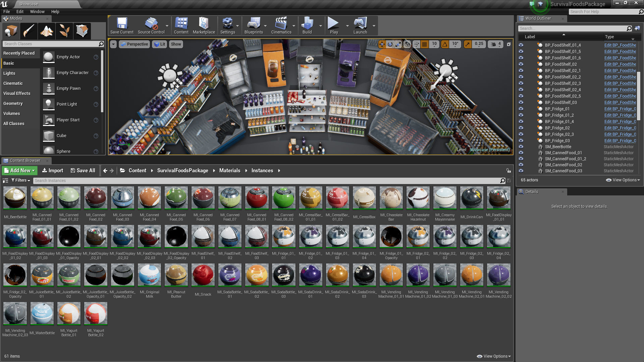Open the Add New dropdown

[20, 171]
